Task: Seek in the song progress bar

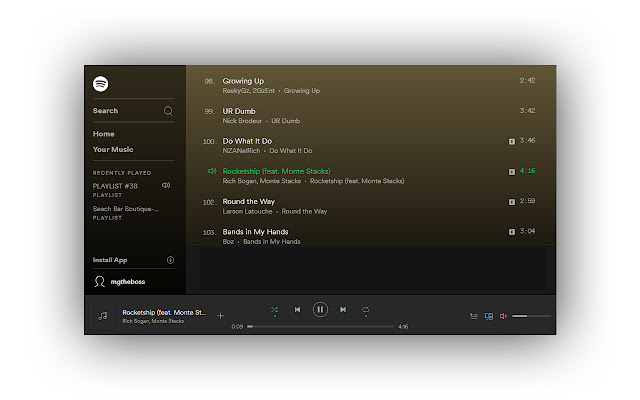Action: click(x=320, y=327)
